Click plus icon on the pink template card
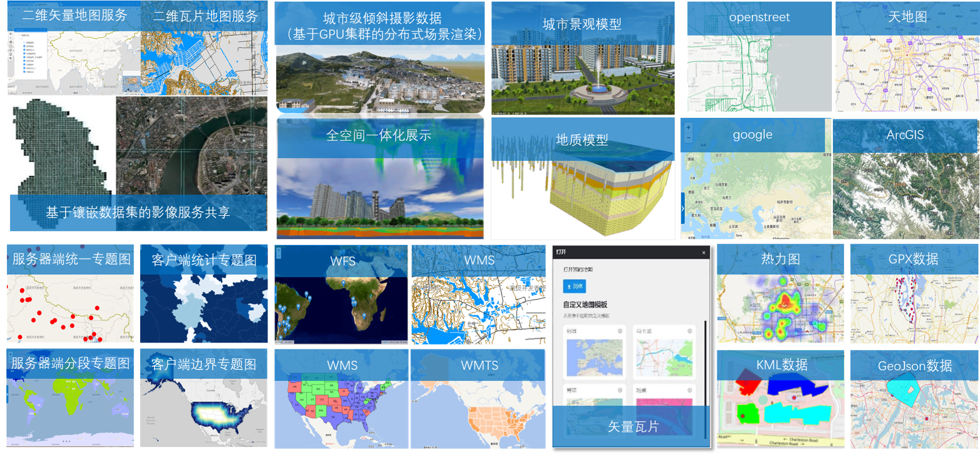The height and width of the screenshot is (455, 980). [x=690, y=391]
